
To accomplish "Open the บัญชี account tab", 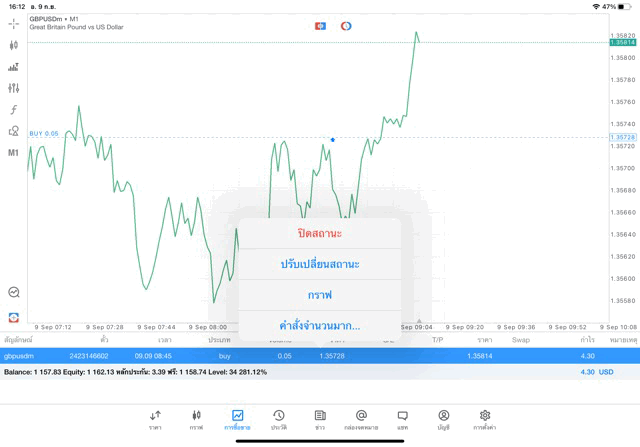I will (x=443, y=419).
